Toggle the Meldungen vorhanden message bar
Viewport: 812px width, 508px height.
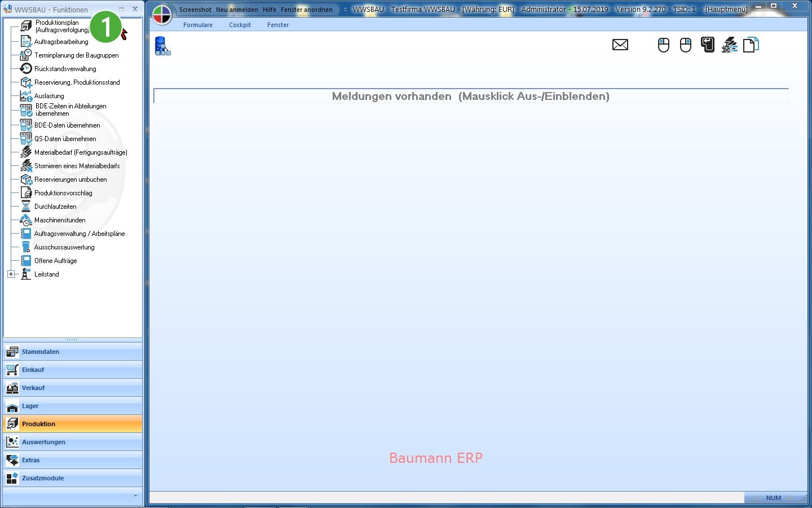[471, 96]
